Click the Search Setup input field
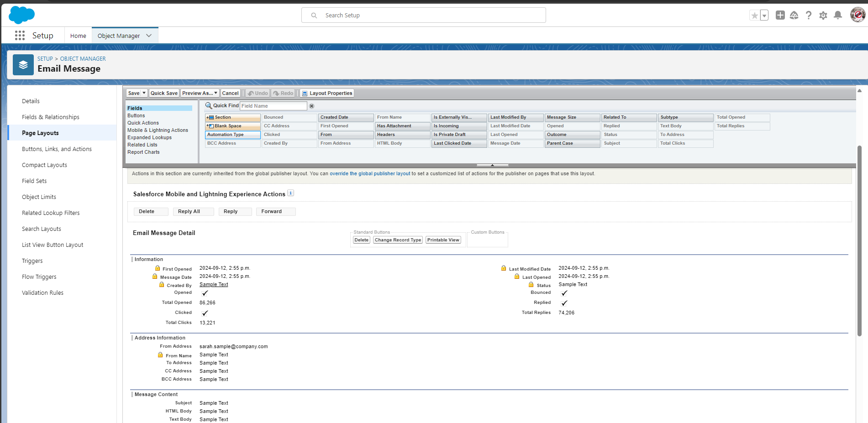This screenshot has height=423, width=868. pyautogui.click(x=424, y=15)
